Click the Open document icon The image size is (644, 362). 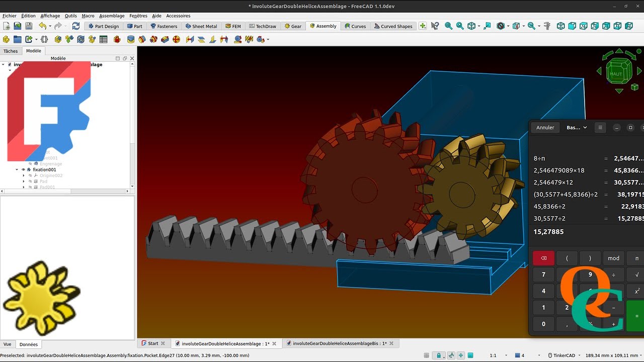(18, 26)
